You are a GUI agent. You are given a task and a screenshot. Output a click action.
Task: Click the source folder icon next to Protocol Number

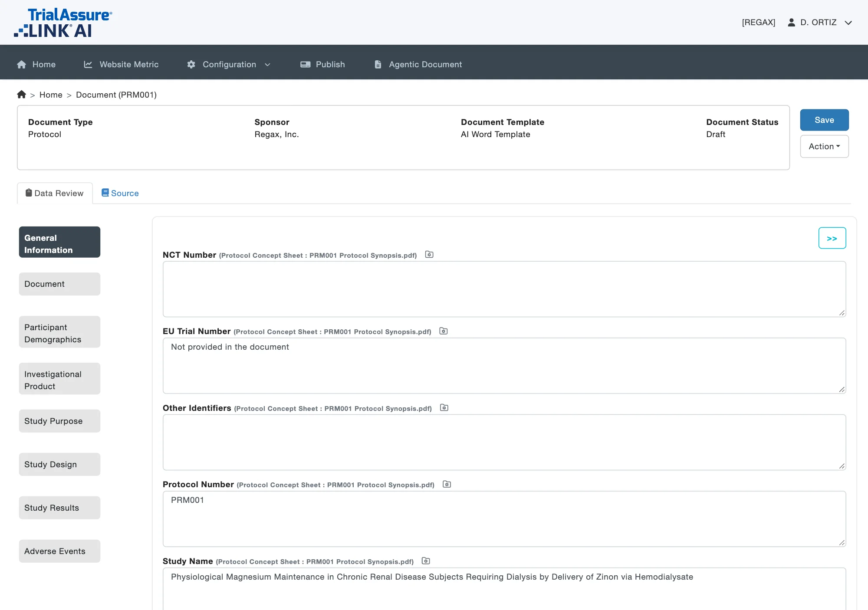pyautogui.click(x=447, y=484)
